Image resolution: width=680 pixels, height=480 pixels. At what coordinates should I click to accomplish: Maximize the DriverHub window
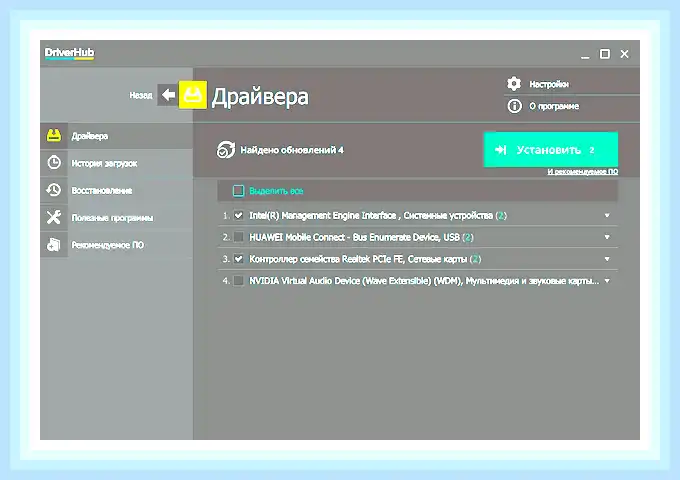[605, 54]
